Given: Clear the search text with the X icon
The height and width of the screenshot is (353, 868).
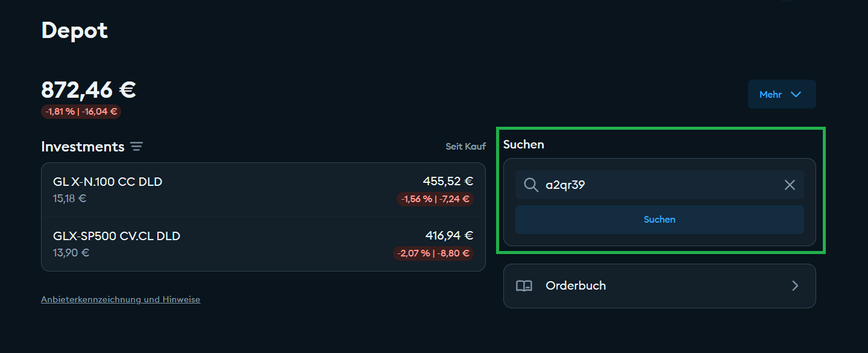Looking at the screenshot, I should click(790, 185).
